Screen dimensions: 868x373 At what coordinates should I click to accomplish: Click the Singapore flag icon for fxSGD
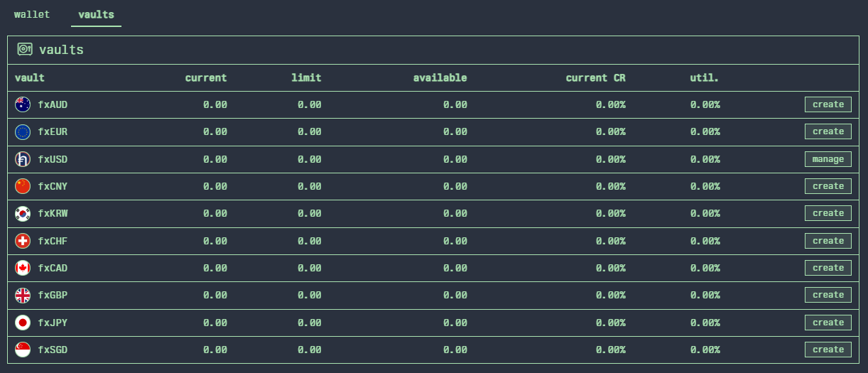23,350
